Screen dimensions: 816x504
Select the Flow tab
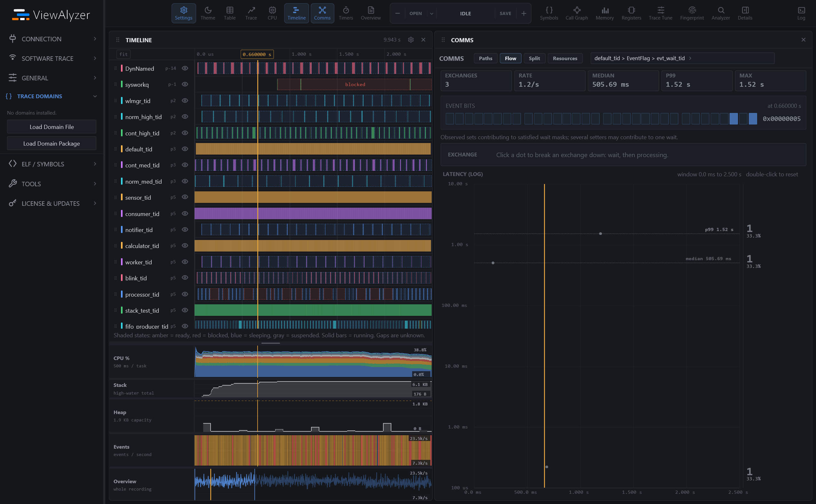tap(510, 58)
